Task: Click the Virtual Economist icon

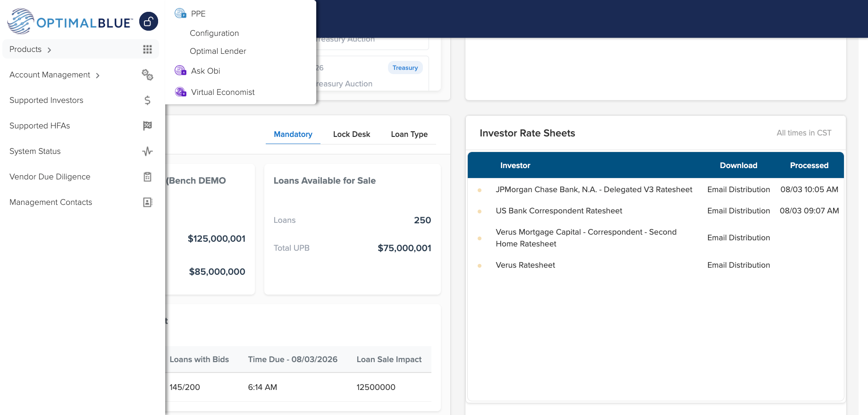Action: pyautogui.click(x=180, y=92)
